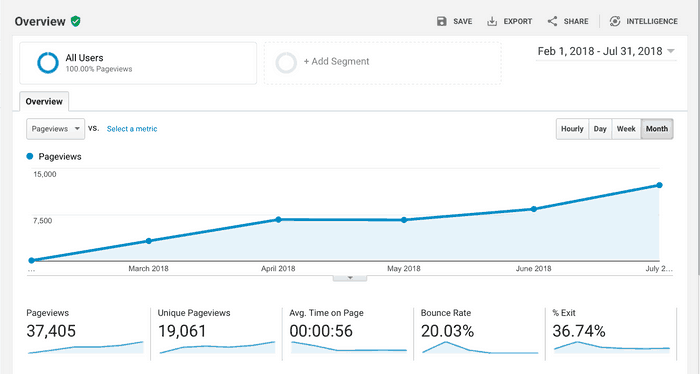Image resolution: width=700 pixels, height=374 pixels.
Task: Click the June 2018 x-axis label
Action: pos(533,269)
